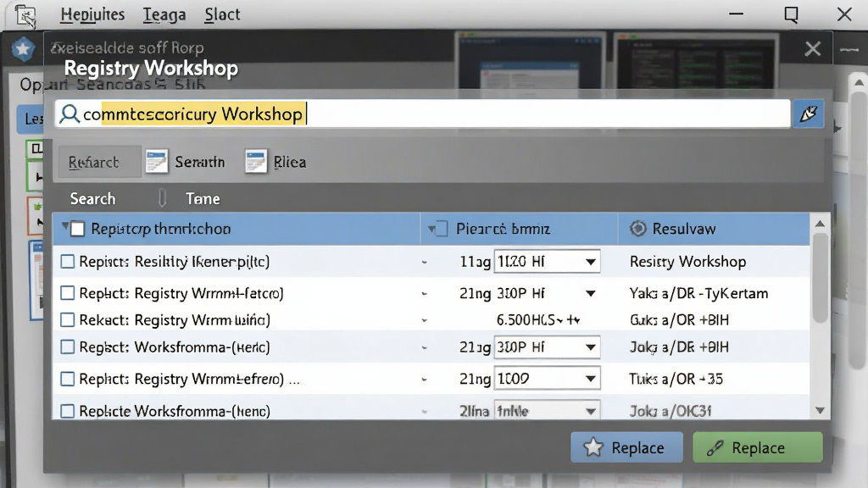Click the star icon on blue Replace button
The width and height of the screenshot is (868, 488).
[593, 447]
